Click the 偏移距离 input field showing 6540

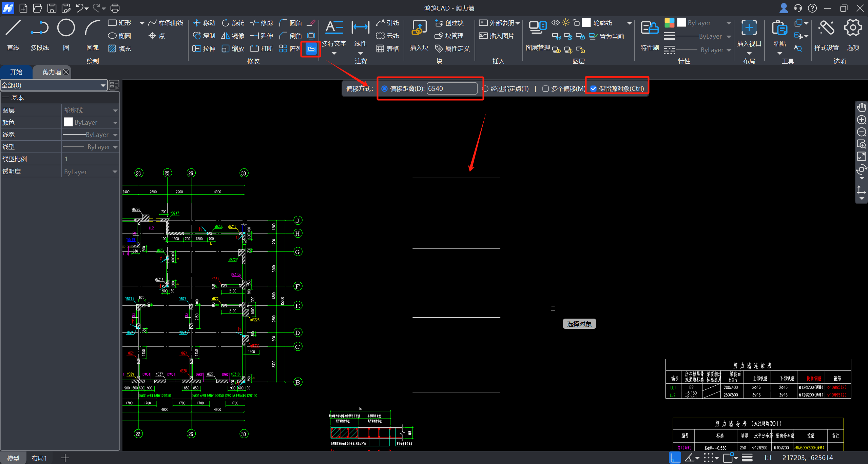(451, 89)
